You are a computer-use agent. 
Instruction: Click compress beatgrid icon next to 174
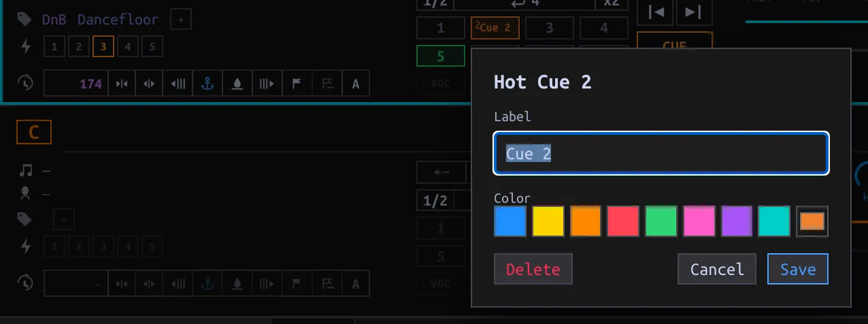click(122, 84)
